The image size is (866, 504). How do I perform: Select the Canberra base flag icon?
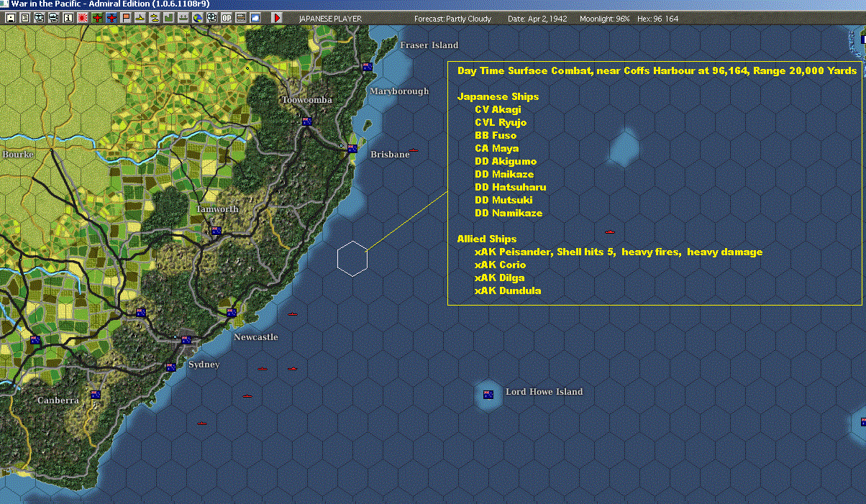tap(95, 395)
